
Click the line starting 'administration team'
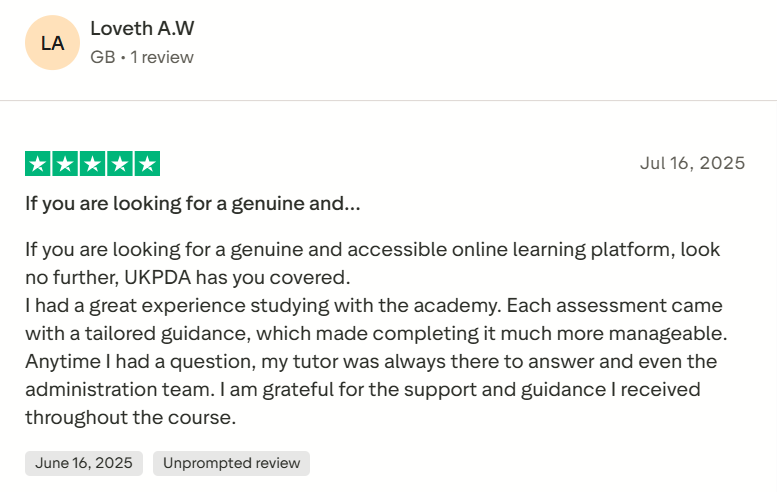[x=362, y=389]
